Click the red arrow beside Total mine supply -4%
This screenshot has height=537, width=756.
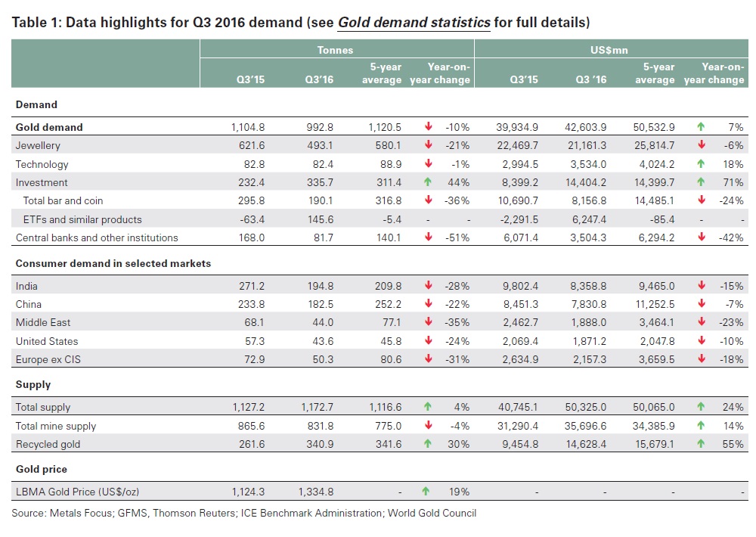(426, 426)
